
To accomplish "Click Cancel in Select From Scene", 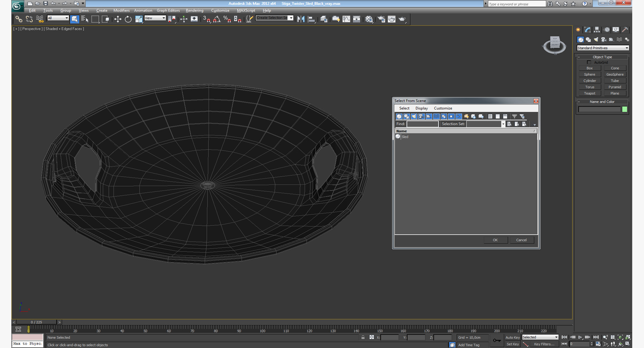I will pos(521,240).
